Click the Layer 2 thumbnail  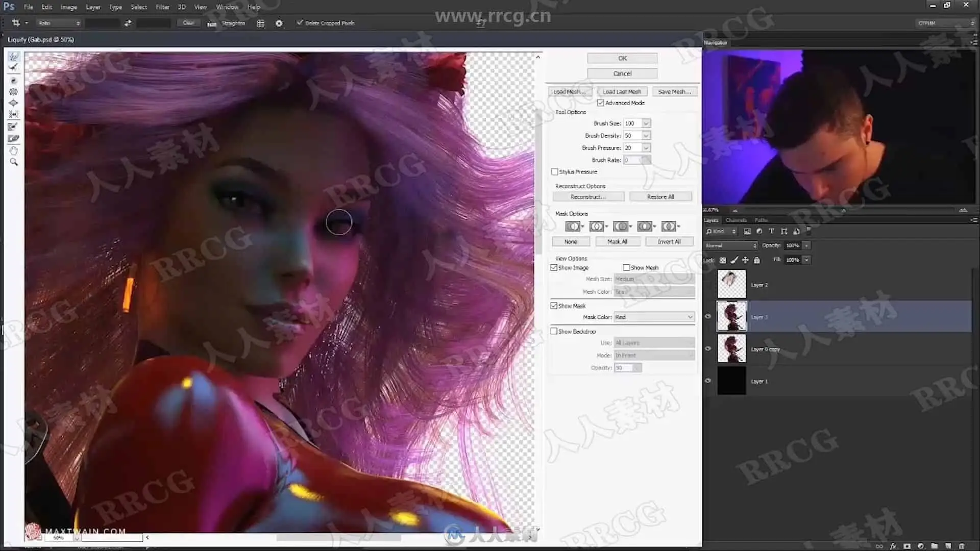point(731,284)
